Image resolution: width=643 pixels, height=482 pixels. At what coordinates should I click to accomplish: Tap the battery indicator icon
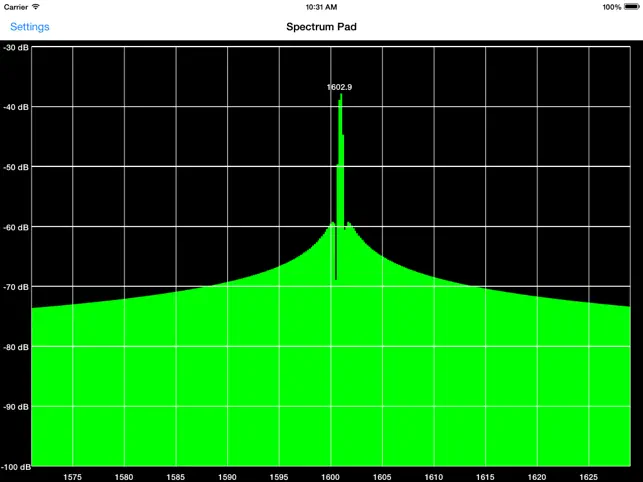coord(632,7)
